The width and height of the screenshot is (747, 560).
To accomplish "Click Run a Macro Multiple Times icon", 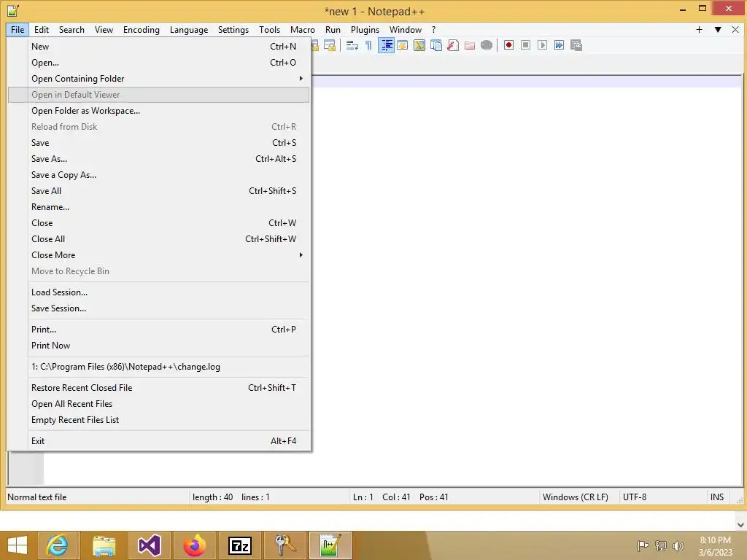I will point(559,45).
